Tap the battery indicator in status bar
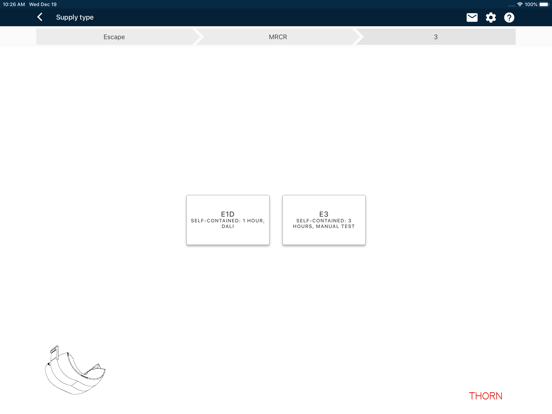 (x=544, y=4)
